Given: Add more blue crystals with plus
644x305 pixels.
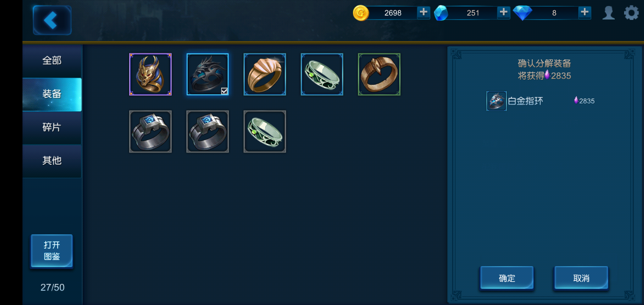Looking at the screenshot, I should (x=503, y=12).
